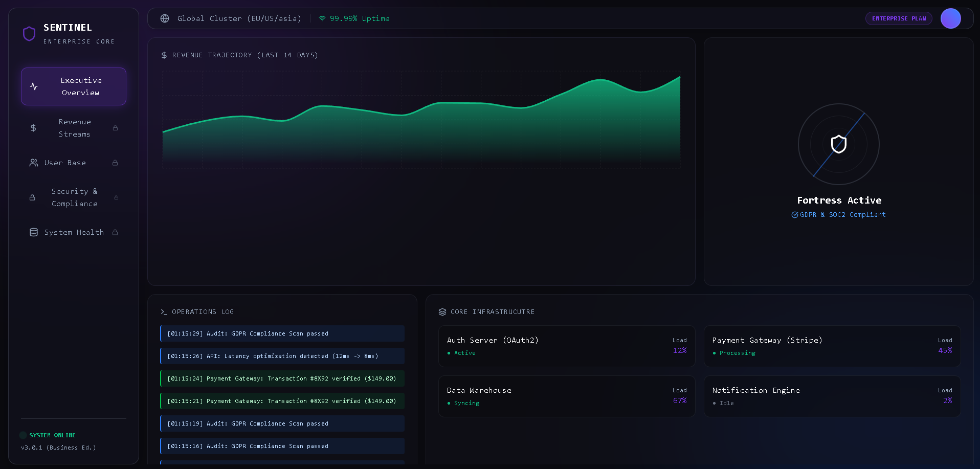Image resolution: width=980 pixels, height=469 pixels.
Task: Select the Payment Gateway (Stripe) card
Action: [x=832, y=346]
